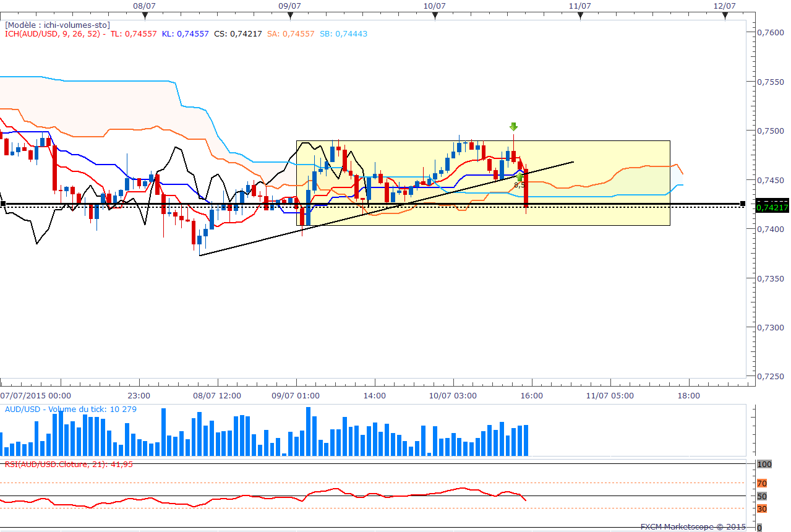
Task: Click the RSI 30 level label
Action: [762, 508]
